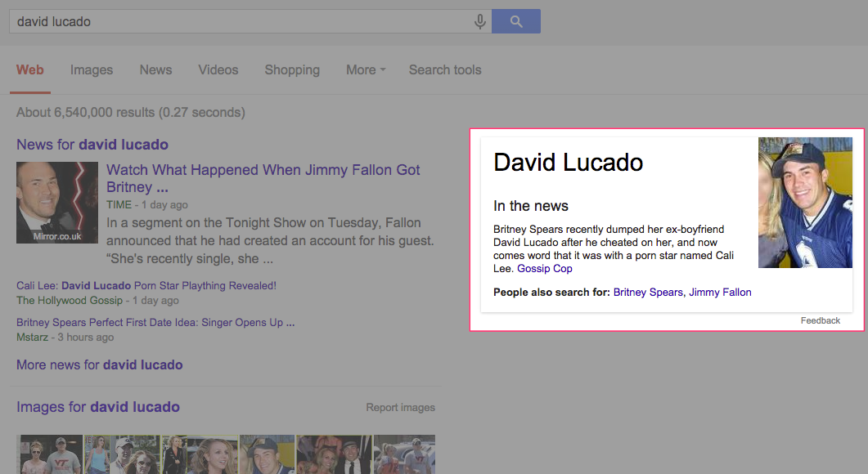Open the Watch What Happened When Jimmy Fallon article

(263, 178)
